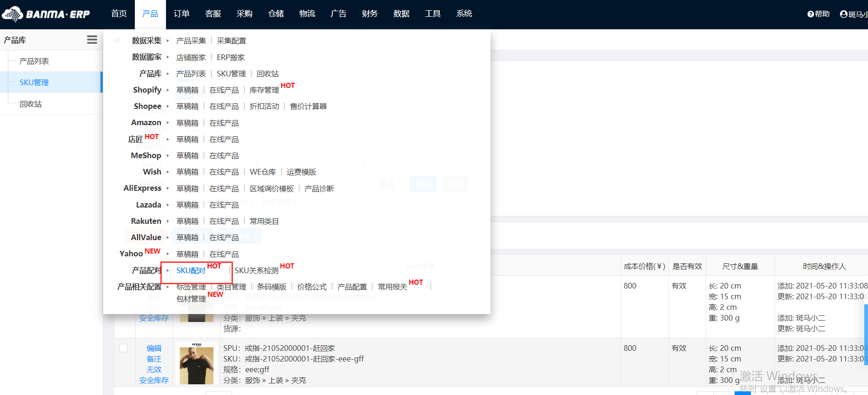868x395 pixels.
Task: Open Rakuten 常用类目
Action: tap(265, 221)
